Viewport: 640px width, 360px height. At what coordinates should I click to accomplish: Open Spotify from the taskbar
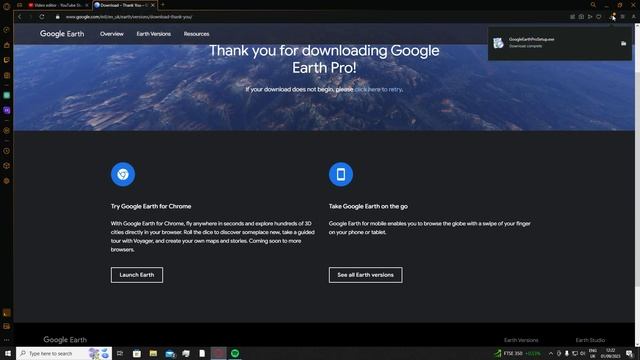[x=235, y=353]
